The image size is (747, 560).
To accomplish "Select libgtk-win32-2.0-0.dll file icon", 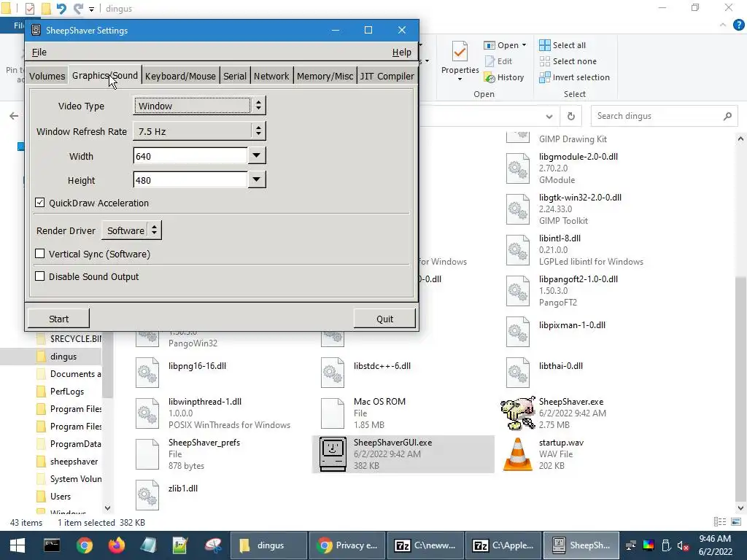I will pyautogui.click(x=518, y=209).
